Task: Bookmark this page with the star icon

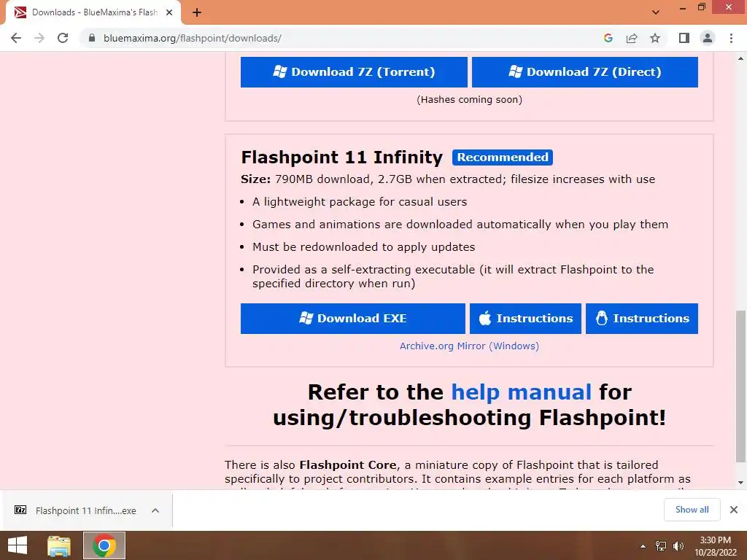Action: click(655, 38)
